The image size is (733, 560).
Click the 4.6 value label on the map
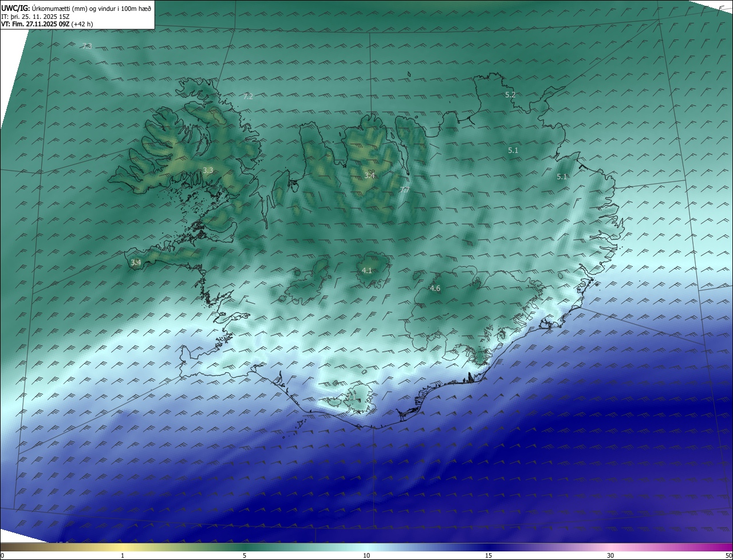(435, 289)
